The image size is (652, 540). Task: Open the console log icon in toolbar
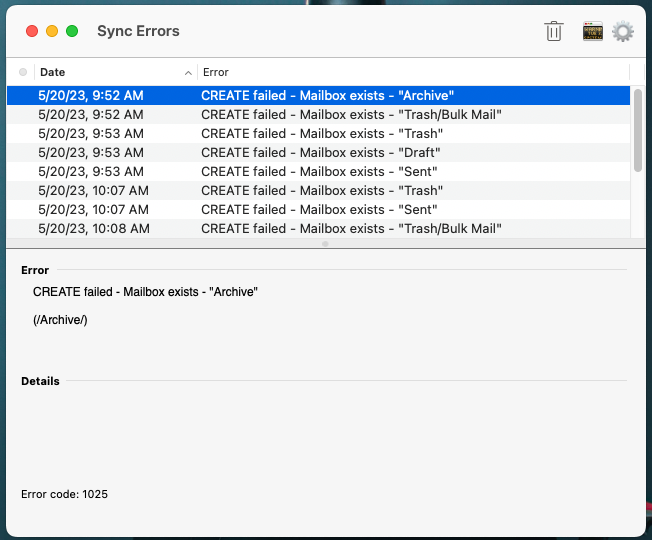tap(593, 31)
